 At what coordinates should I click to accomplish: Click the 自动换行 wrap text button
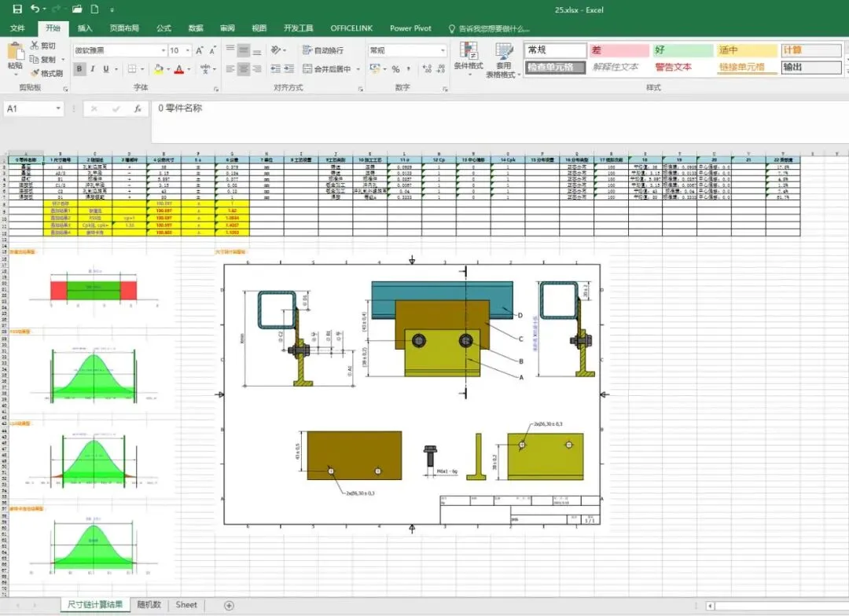pos(323,50)
